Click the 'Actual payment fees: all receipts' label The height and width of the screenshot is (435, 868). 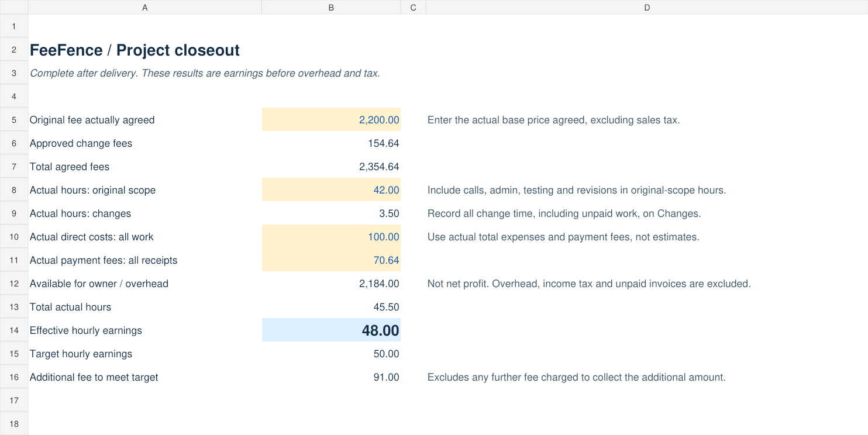104,260
